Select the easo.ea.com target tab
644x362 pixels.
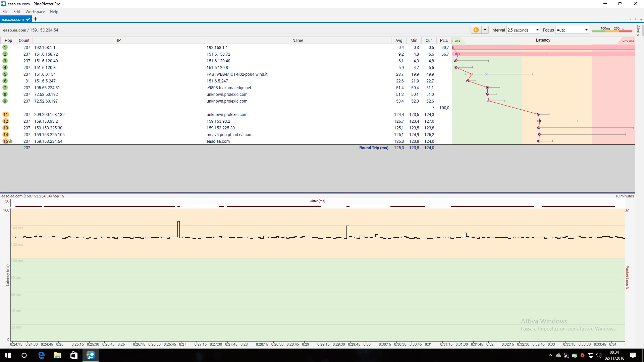click(x=16, y=19)
